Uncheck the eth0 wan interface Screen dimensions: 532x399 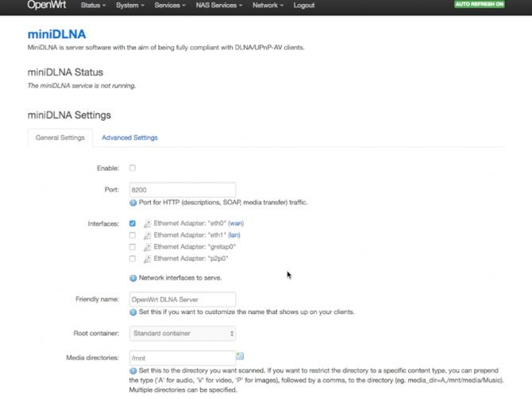coord(133,224)
